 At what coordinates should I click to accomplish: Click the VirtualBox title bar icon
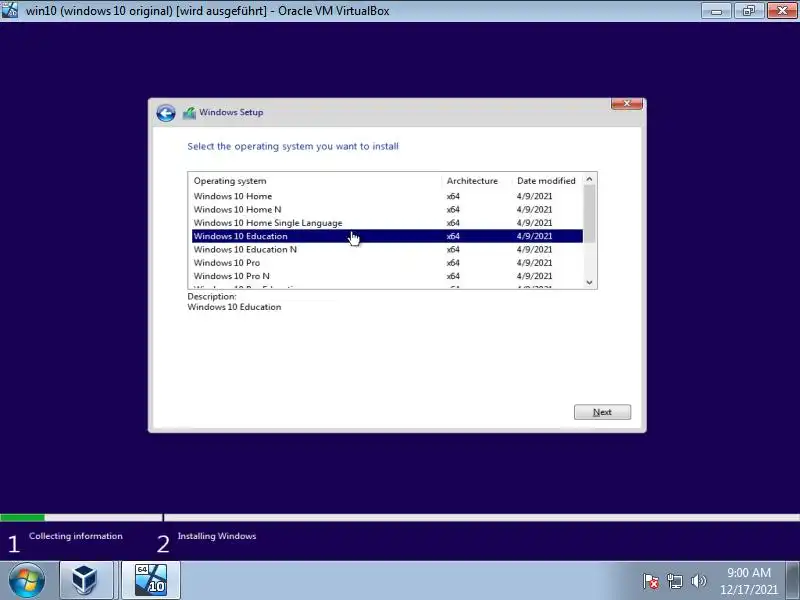point(10,10)
